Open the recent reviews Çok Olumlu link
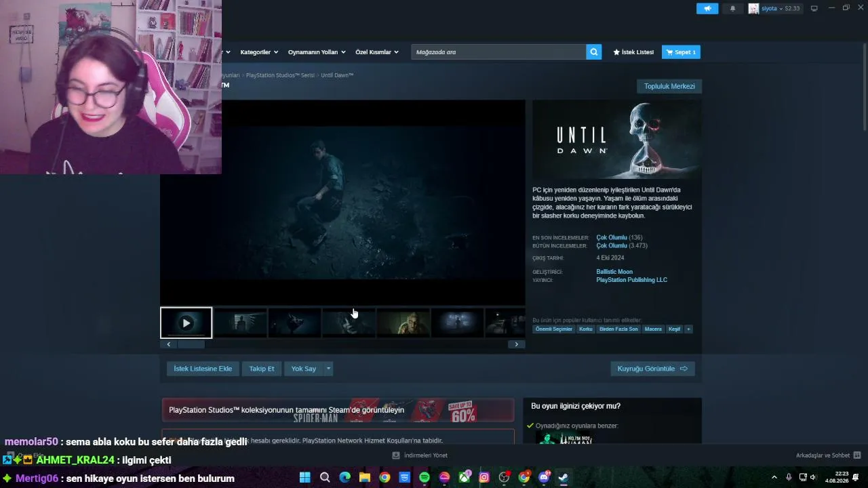Screen dimensions: 868x488 612,238
